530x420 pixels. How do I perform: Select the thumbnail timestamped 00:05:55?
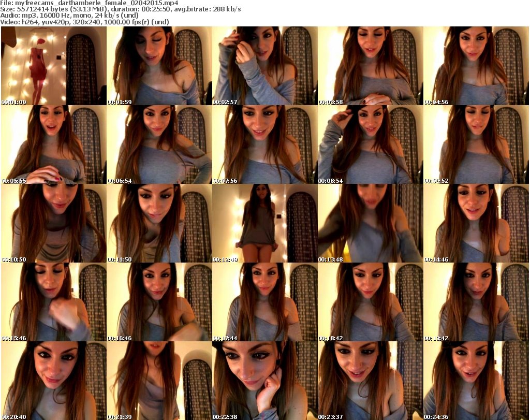(x=54, y=144)
